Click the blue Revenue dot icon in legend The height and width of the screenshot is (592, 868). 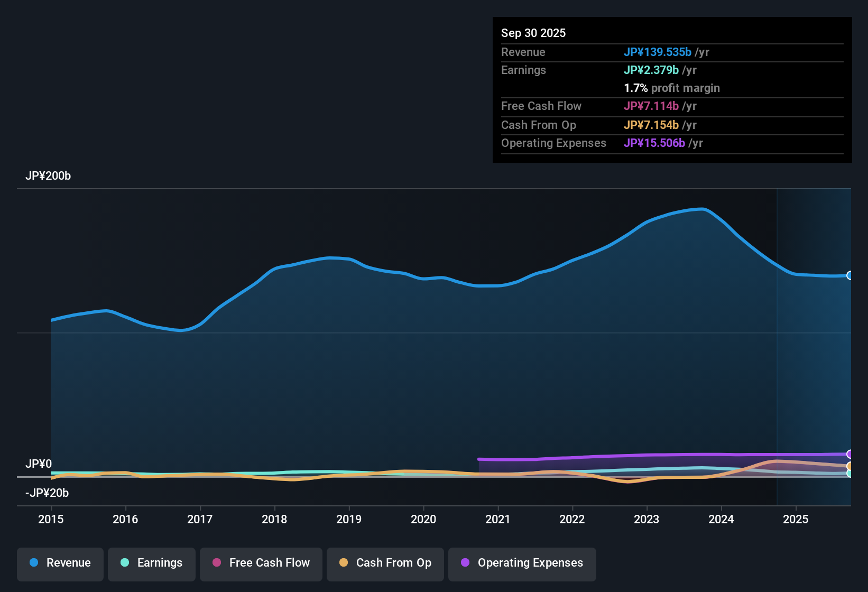[x=33, y=563]
